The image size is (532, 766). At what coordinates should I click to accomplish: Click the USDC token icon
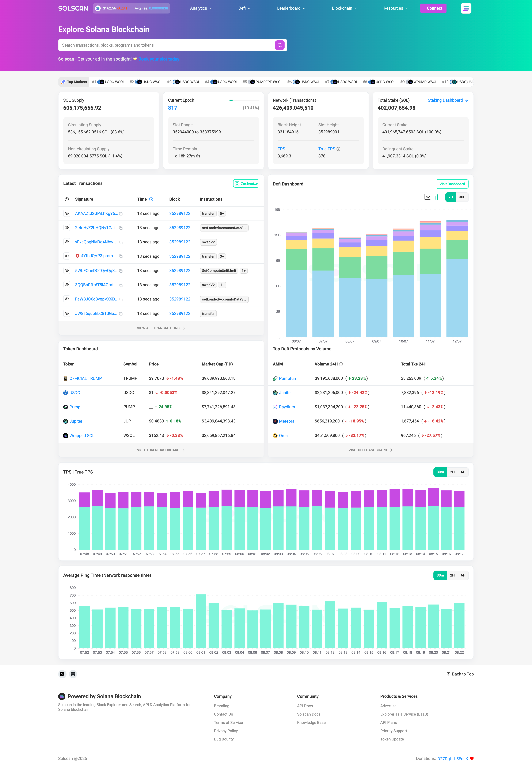[66, 393]
